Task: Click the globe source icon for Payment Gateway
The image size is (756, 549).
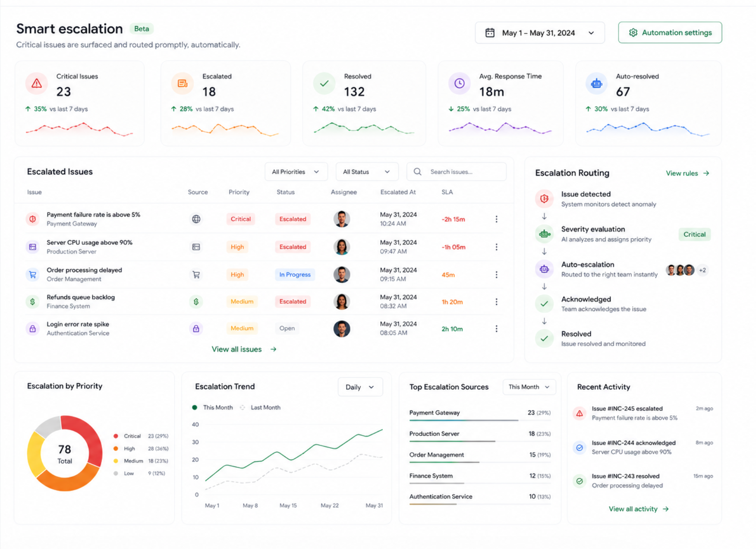Action: pyautogui.click(x=196, y=219)
